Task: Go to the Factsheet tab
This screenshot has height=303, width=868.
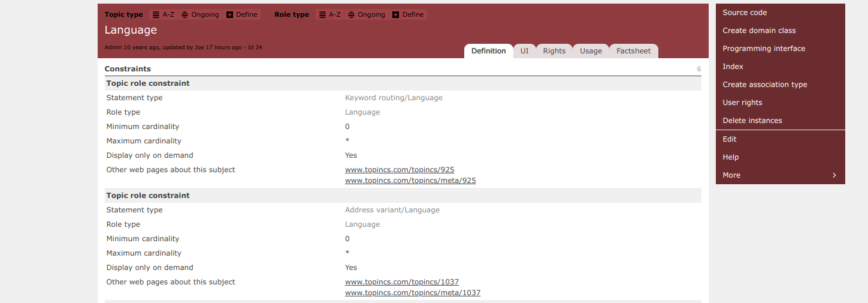Action: coord(633,51)
